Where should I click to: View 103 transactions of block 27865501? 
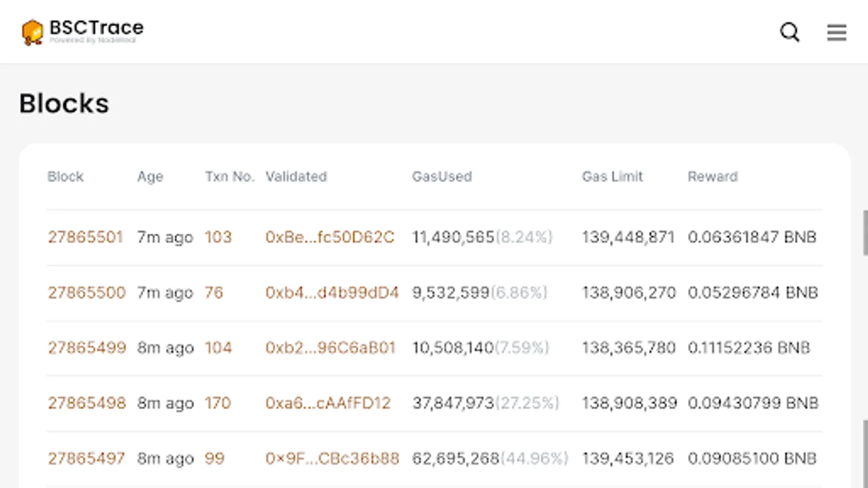pyautogui.click(x=218, y=237)
